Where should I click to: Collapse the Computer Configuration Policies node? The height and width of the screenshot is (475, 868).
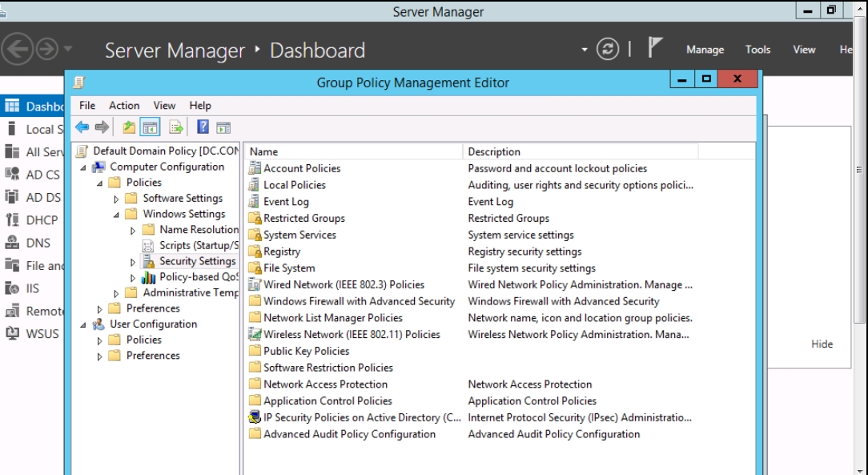point(100,183)
